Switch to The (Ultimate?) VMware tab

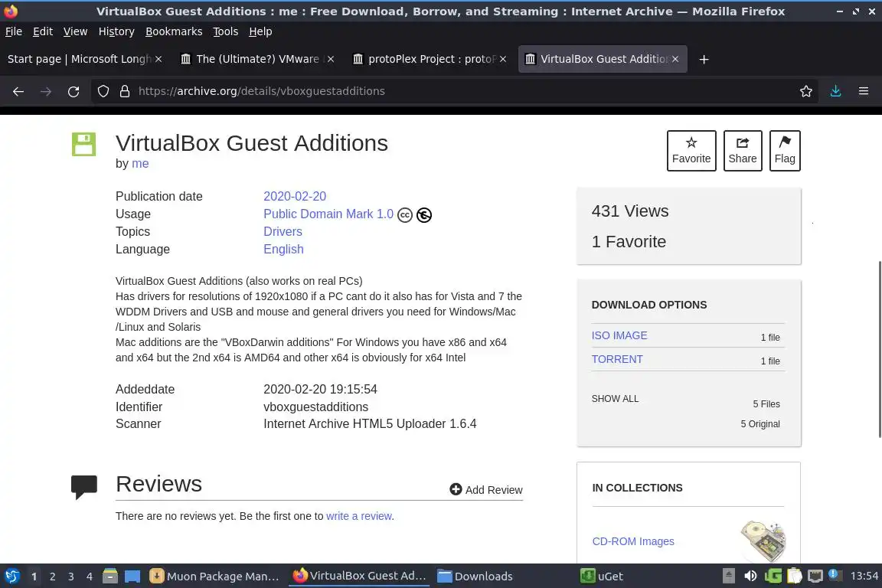(257, 59)
